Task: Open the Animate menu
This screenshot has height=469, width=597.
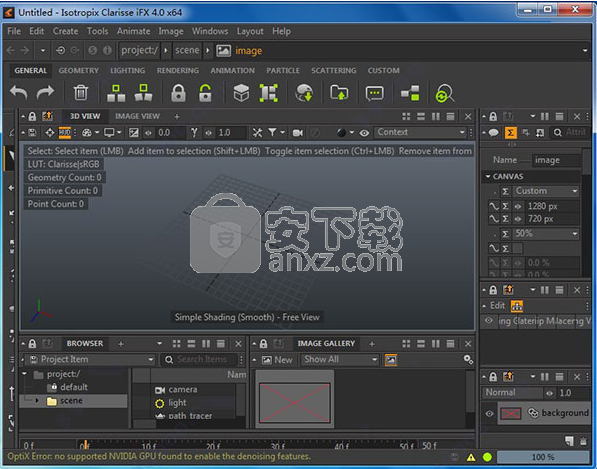Action: coord(133,31)
